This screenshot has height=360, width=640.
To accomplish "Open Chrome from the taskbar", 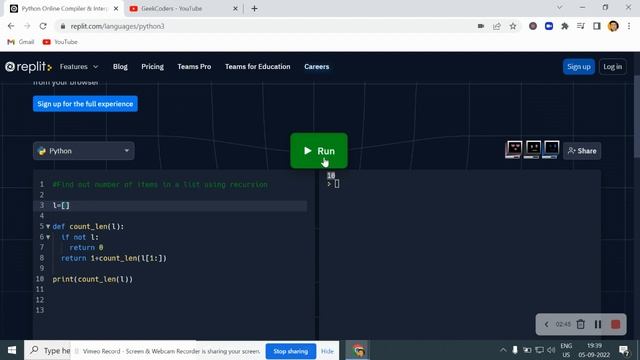I will [358, 350].
